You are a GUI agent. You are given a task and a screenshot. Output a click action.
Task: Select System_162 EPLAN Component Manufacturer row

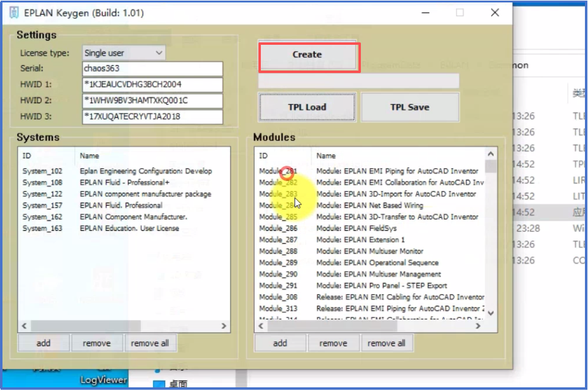click(x=123, y=217)
